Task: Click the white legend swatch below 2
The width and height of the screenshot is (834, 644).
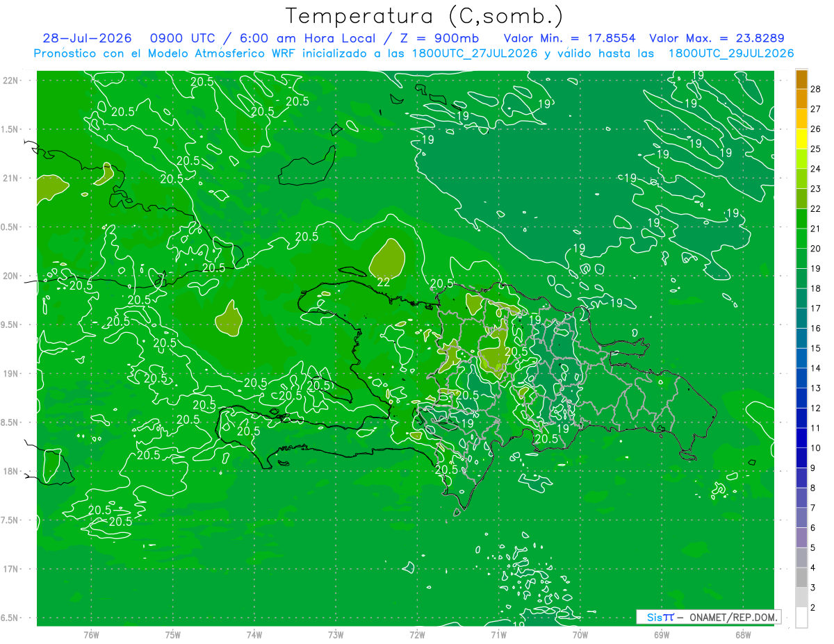Action: click(801, 618)
